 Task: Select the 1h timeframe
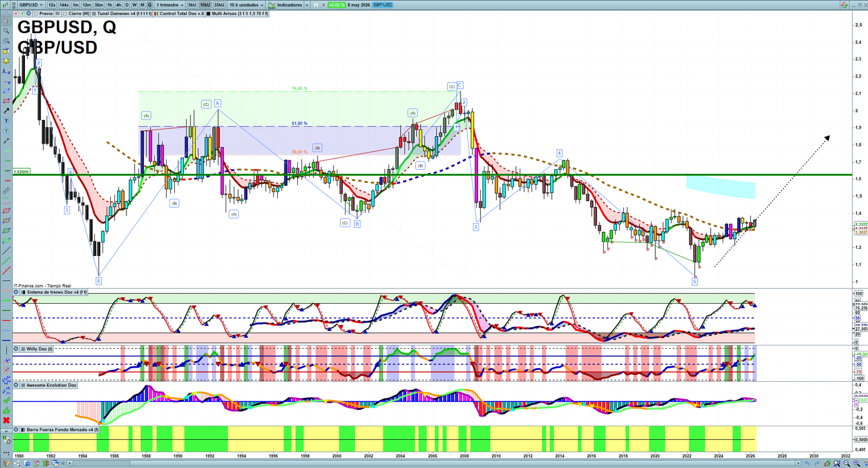click(110, 5)
